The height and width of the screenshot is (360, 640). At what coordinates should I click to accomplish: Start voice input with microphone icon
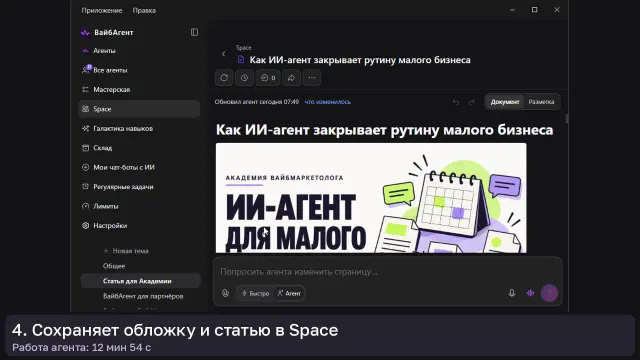coord(512,293)
